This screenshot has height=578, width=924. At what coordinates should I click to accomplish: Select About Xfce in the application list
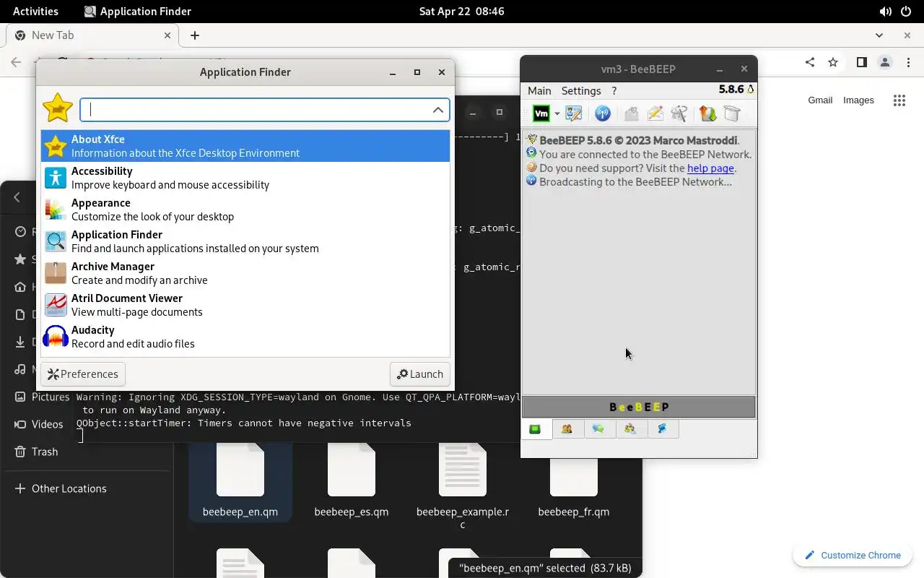click(x=245, y=146)
